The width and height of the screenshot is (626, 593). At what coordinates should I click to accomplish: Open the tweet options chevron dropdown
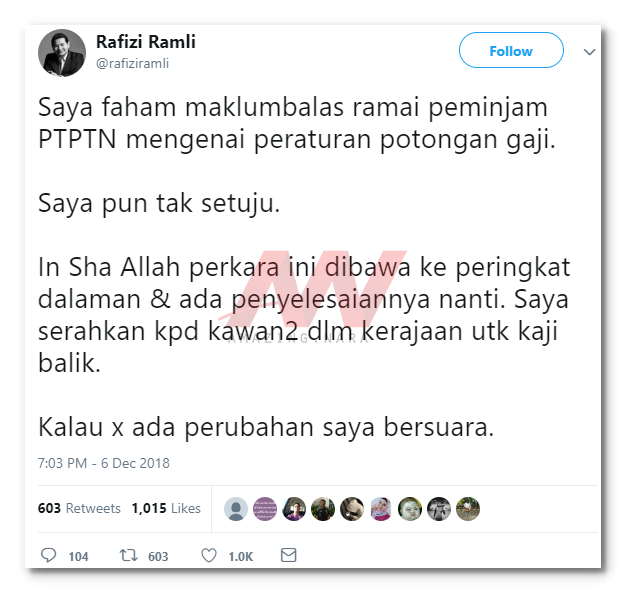[x=589, y=52]
